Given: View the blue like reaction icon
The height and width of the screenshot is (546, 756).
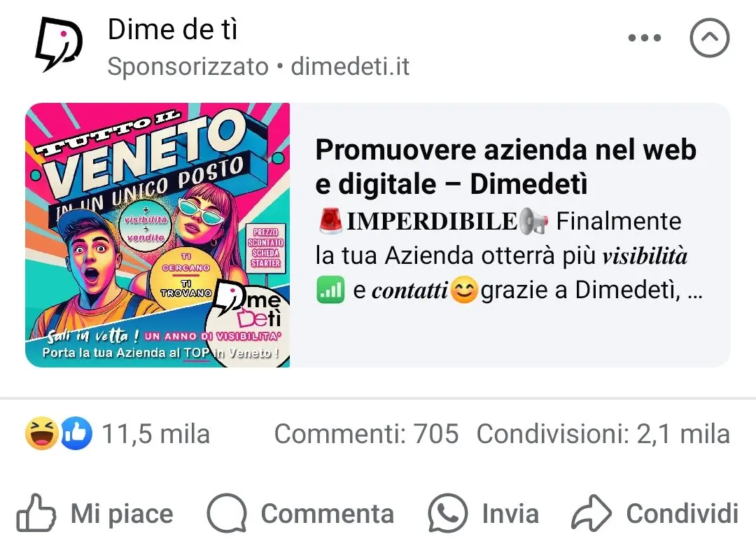Looking at the screenshot, I should (76, 433).
